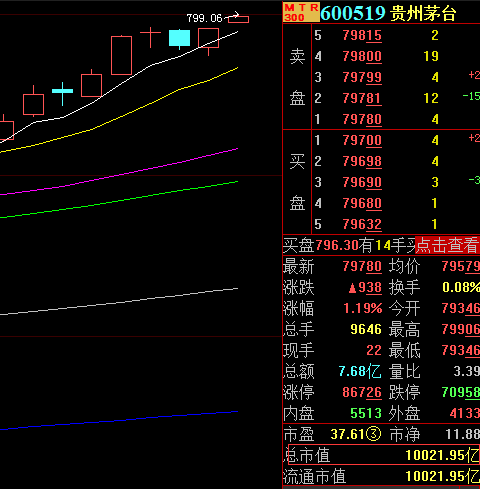
Task: Select the cyan cross doji candlestick
Action: pyautogui.click(x=62, y=92)
